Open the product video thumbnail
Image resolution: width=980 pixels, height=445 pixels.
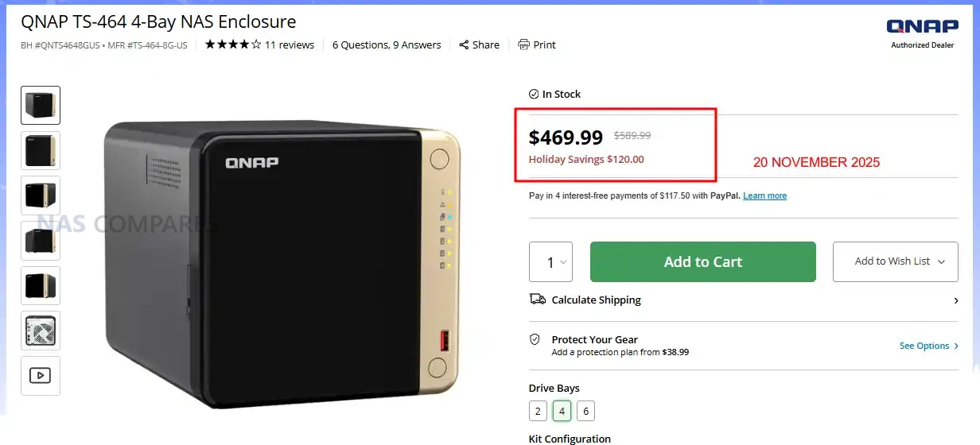click(x=41, y=375)
